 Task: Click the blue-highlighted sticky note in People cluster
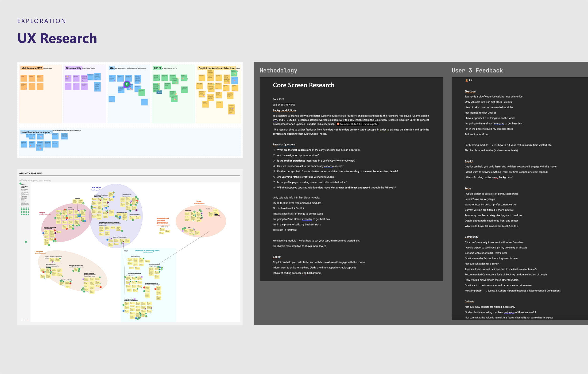click(79, 215)
